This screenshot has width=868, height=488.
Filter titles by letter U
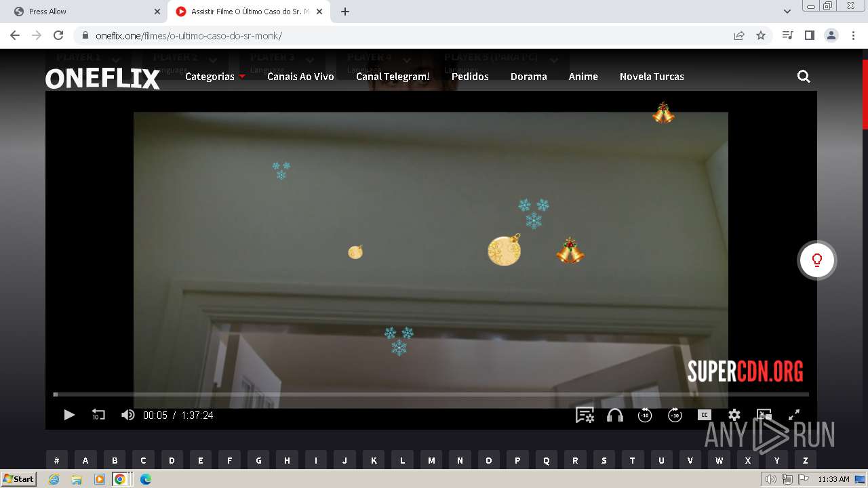pos(662,460)
